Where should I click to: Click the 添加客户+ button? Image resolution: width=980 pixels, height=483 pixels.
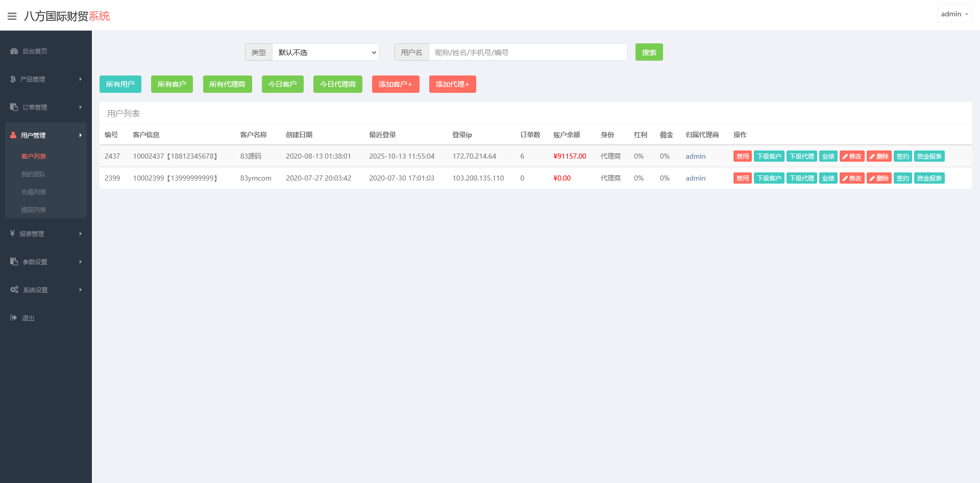(x=395, y=84)
